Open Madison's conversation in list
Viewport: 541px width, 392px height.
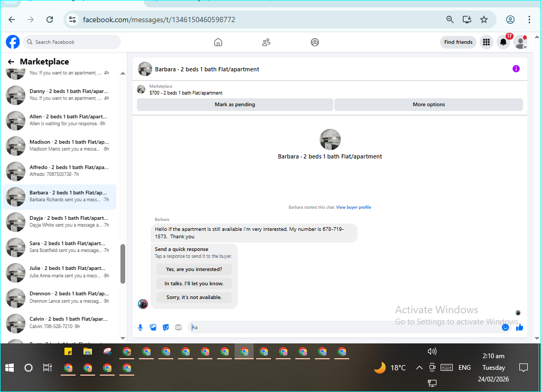coord(59,146)
